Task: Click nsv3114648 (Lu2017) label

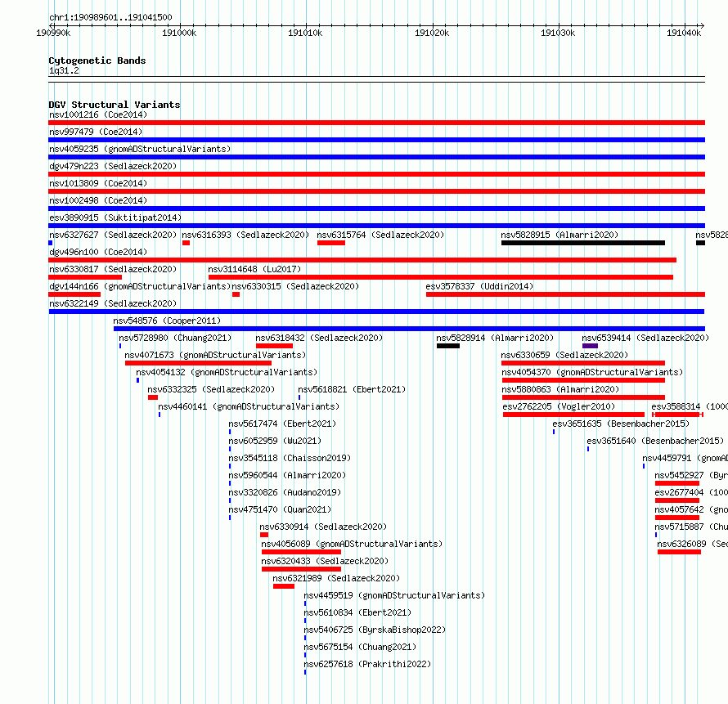Action: (254, 269)
